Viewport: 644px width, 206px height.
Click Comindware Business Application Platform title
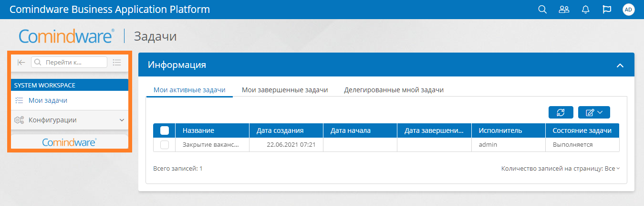click(110, 10)
